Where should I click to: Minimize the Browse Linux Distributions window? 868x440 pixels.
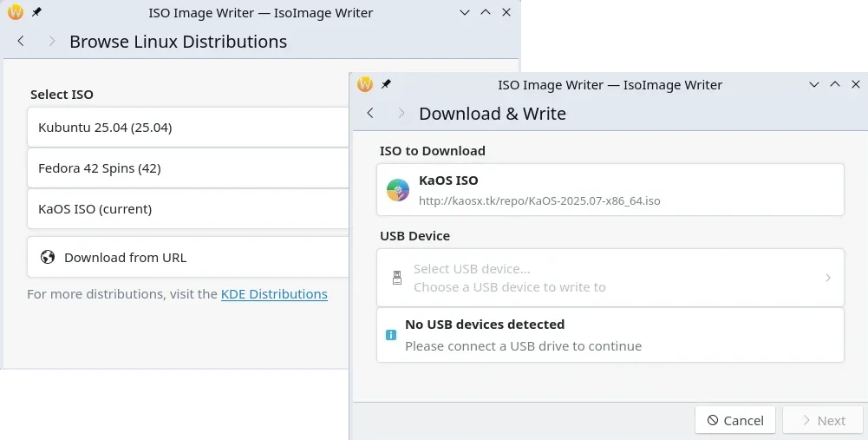465,13
